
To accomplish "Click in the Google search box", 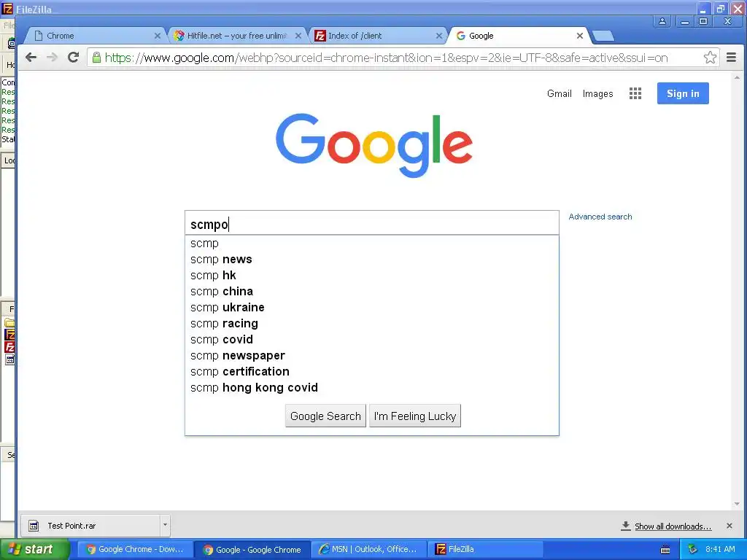I will tap(371, 223).
